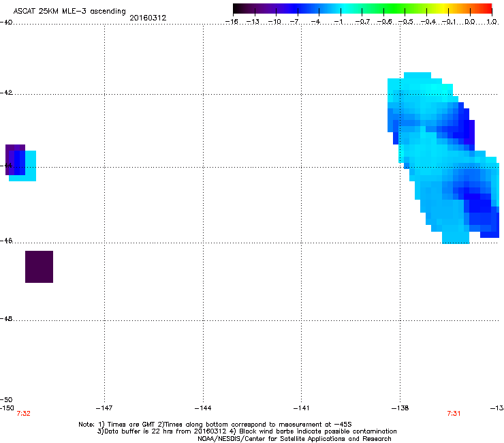Screen dimensions: 504x443
Task: Click the note line '3)Data buffer is 22 hrs'
Action: (247, 431)
